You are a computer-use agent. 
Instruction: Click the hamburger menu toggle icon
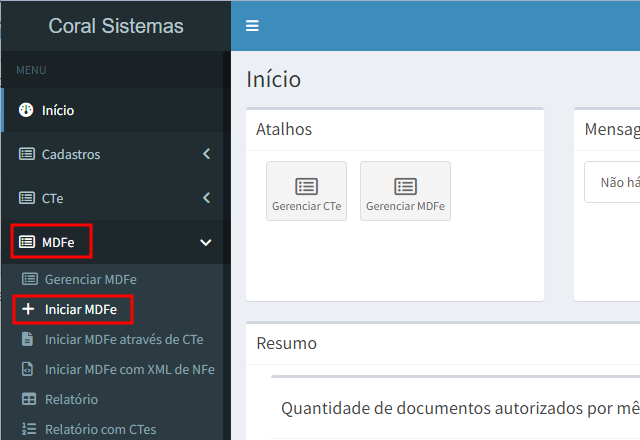tap(252, 26)
